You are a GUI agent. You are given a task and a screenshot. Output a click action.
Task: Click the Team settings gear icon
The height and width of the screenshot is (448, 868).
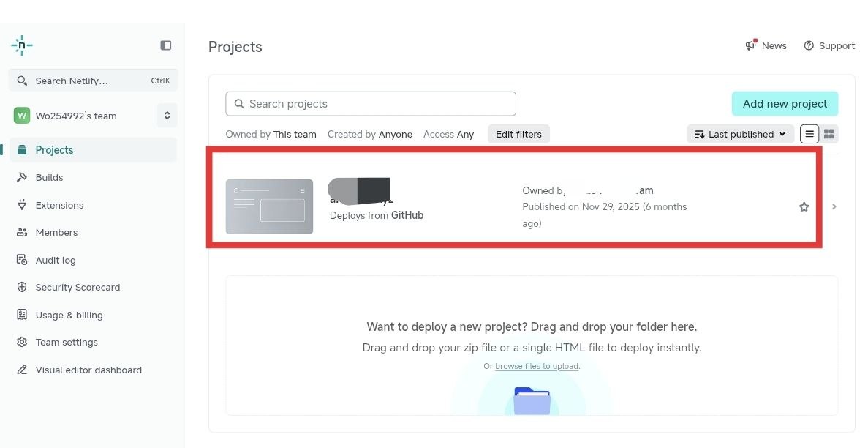pos(22,342)
